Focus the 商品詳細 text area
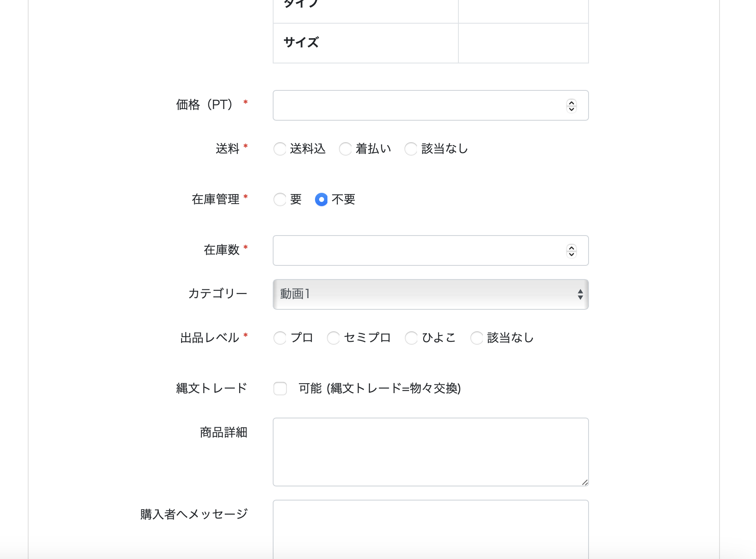Image resolution: width=756 pixels, height=559 pixels. (430, 452)
